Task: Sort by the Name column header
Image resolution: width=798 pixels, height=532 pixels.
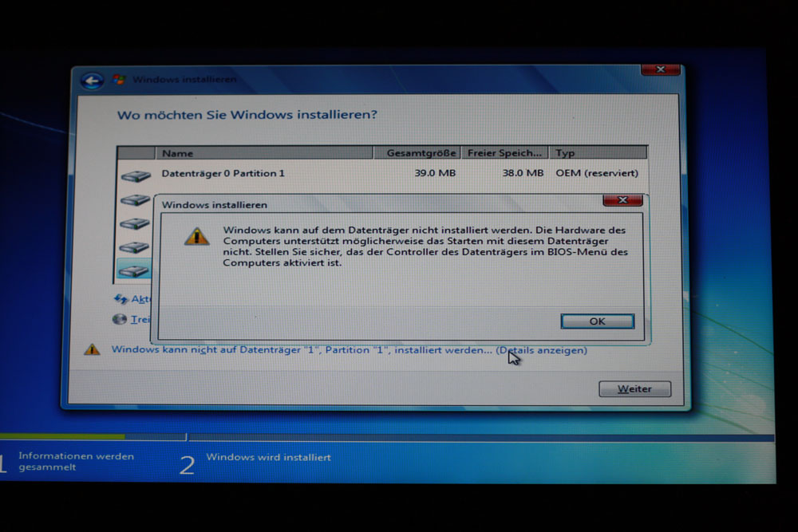Action: tap(264, 153)
